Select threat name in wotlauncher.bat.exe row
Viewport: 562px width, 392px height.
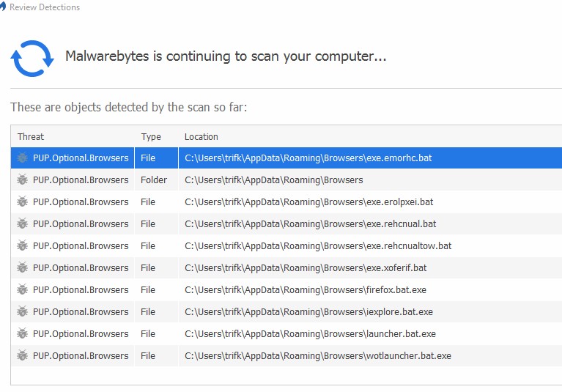(x=81, y=356)
